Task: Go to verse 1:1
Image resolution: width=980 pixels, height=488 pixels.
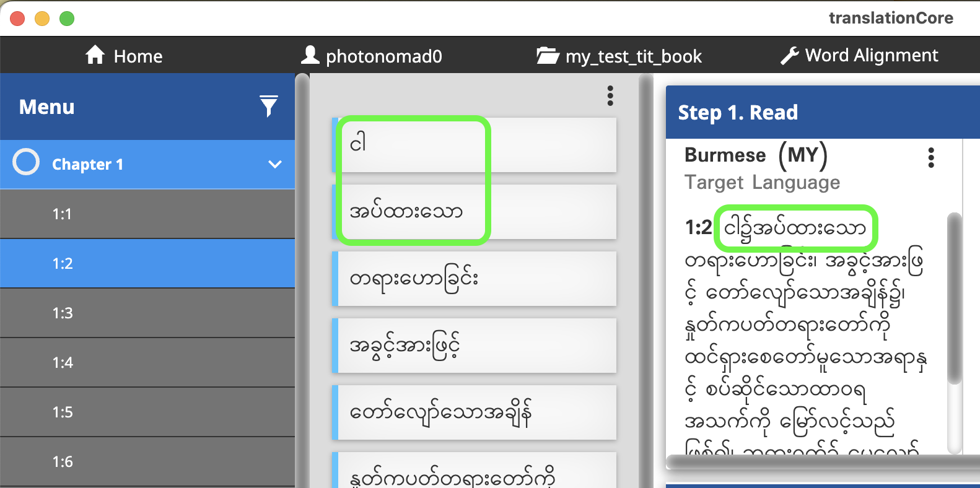Action: 147,214
